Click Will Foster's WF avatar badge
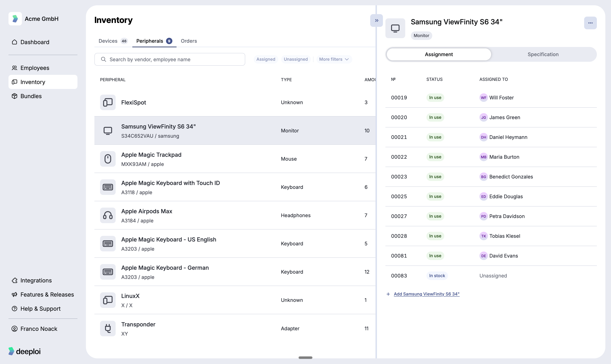The height and width of the screenshot is (364, 611). [483, 98]
